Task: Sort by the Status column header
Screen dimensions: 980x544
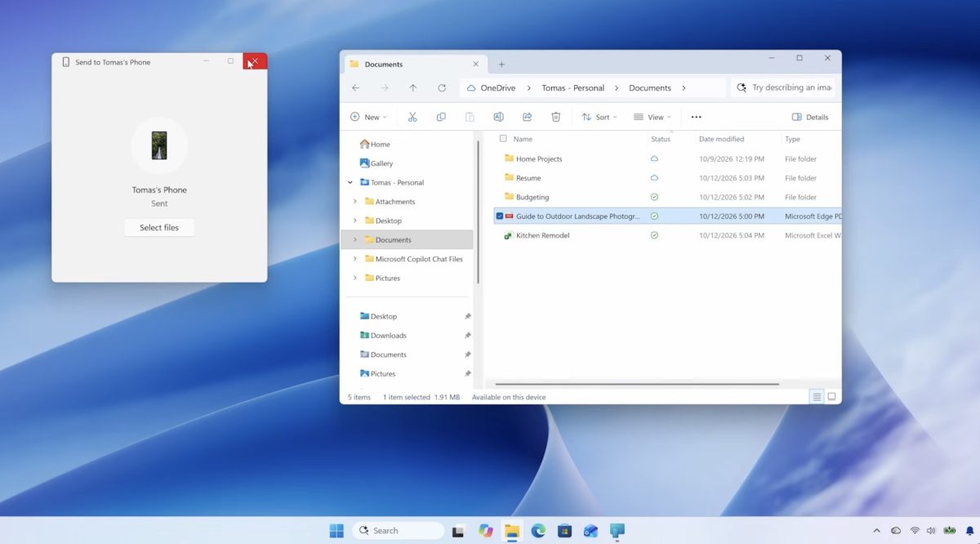Action: [x=661, y=139]
